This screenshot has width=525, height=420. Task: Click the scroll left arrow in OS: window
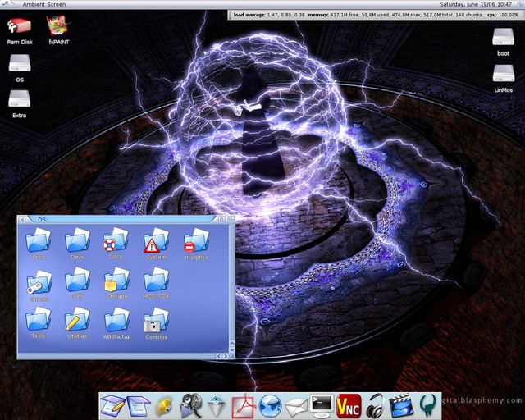click(219, 356)
